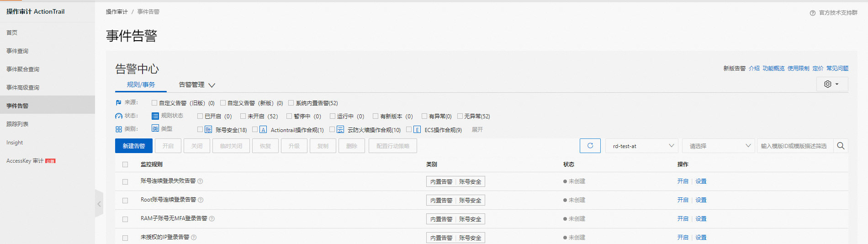Select the RAM子账号无MFA登录告警 row checkbox

pos(125,219)
